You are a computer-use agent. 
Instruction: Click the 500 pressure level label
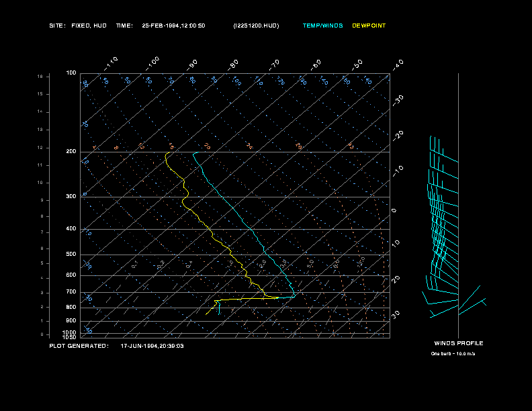71,255
